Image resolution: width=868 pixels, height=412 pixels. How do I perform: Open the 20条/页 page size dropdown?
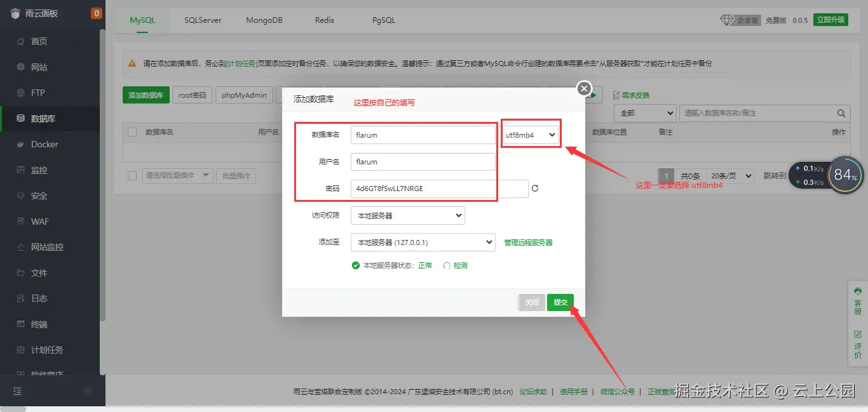click(730, 176)
